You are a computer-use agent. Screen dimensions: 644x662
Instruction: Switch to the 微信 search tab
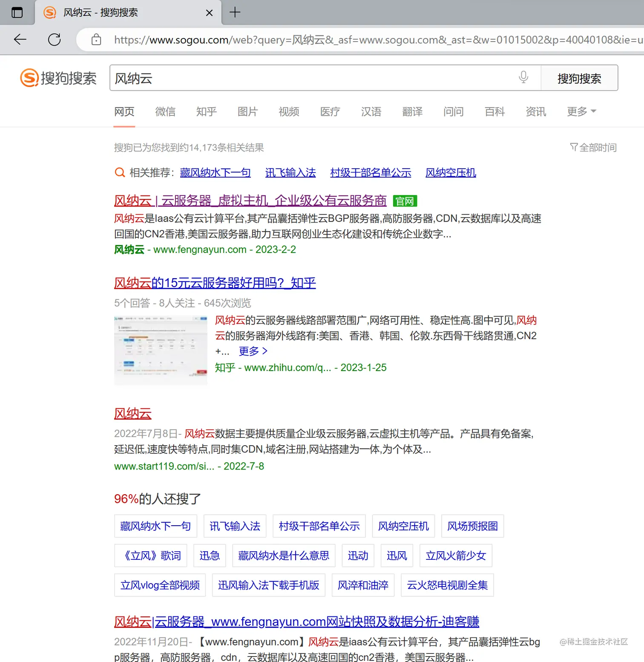point(165,112)
